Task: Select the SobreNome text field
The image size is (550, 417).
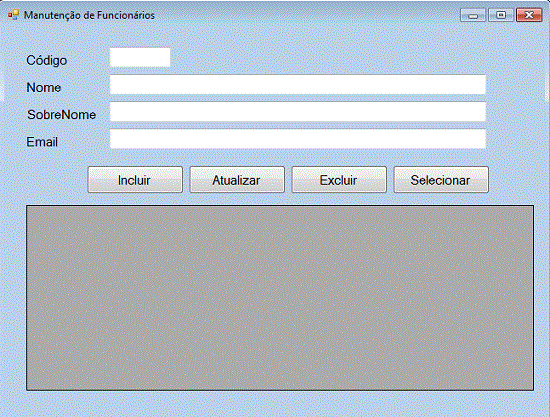Action: coord(298,112)
